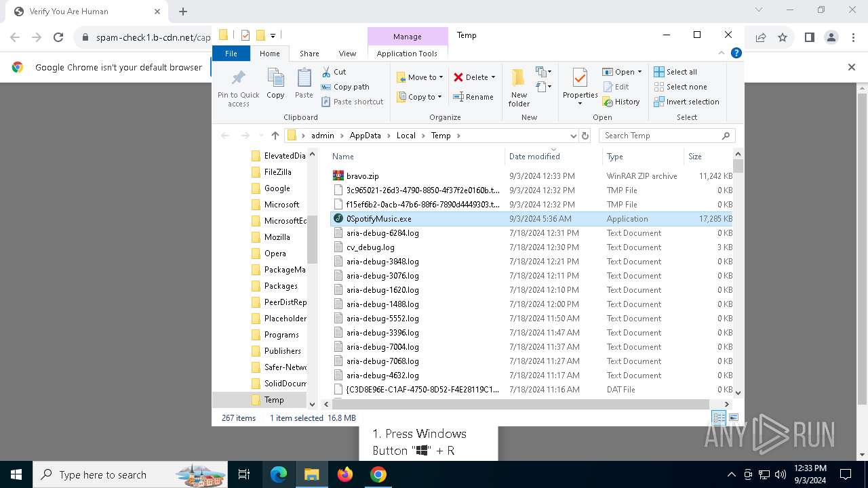Select the 0SpotifyMusic.exe file

tap(532, 219)
